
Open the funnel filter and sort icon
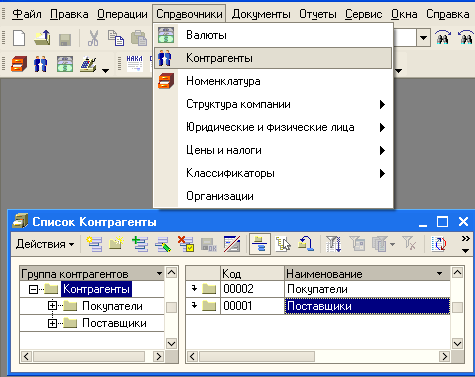coord(333,244)
